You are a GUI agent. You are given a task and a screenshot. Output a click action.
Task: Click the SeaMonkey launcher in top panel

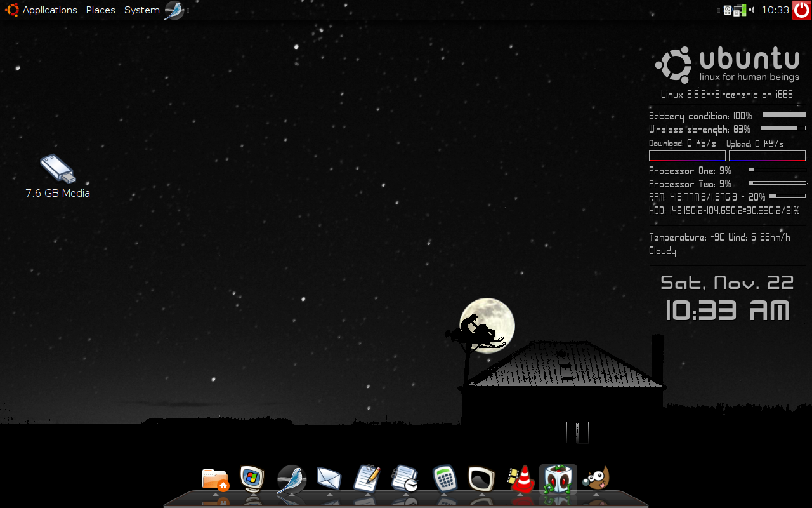tap(174, 10)
